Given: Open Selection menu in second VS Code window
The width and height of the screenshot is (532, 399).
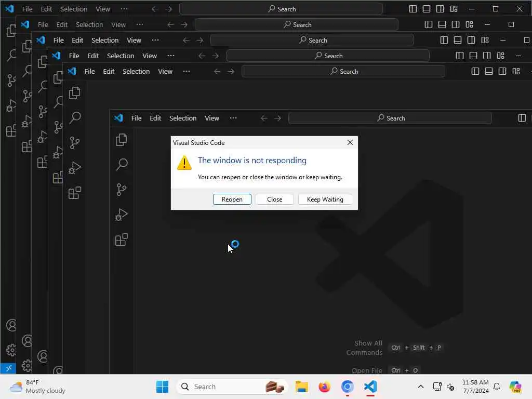Looking at the screenshot, I should click(136, 71).
